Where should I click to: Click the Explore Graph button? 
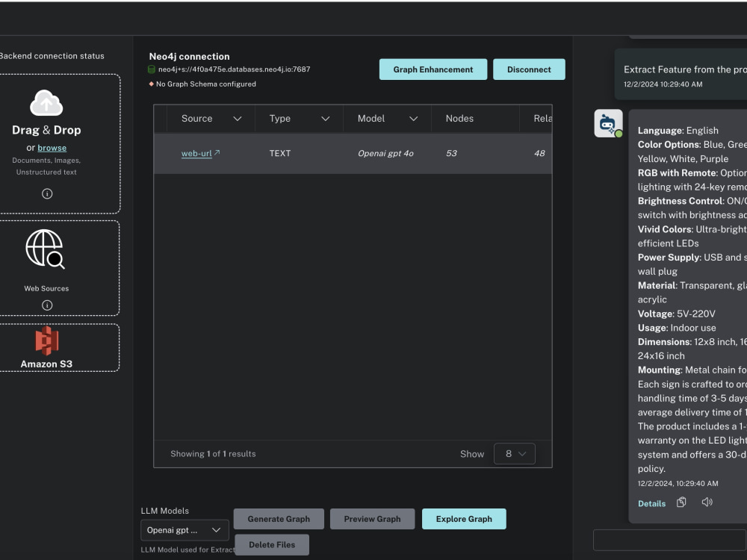point(464,519)
